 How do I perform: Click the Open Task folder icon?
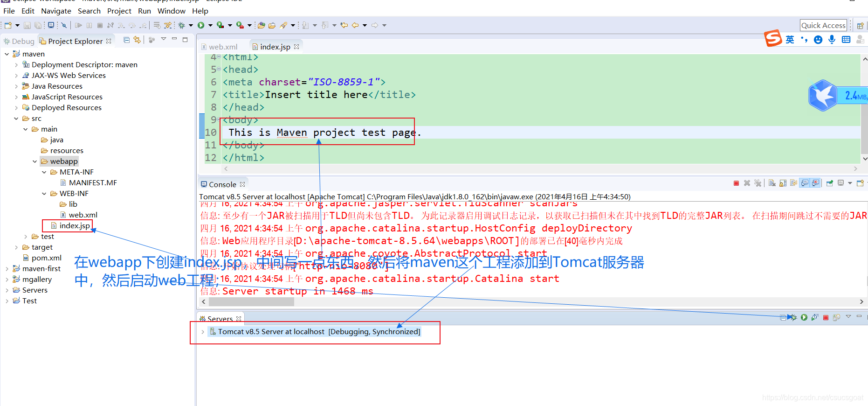pyautogui.click(x=272, y=25)
